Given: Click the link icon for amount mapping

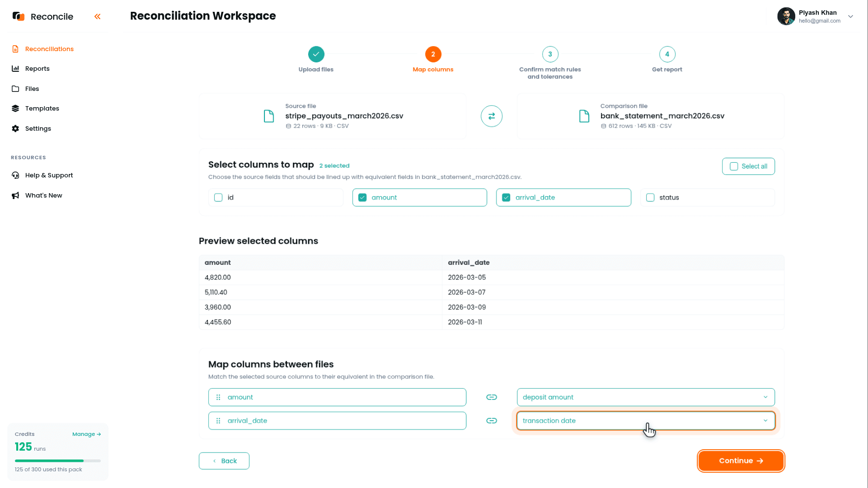Looking at the screenshot, I should 492,397.
